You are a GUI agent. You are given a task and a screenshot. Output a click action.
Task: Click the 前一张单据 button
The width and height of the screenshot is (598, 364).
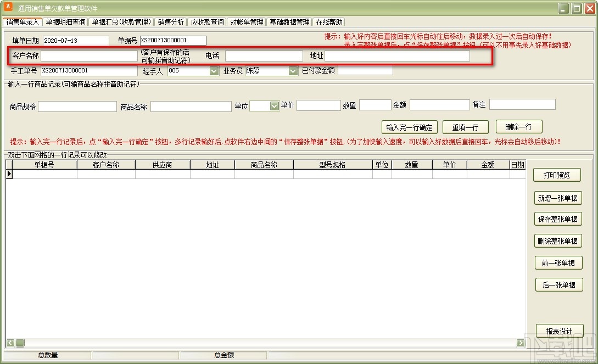point(558,262)
